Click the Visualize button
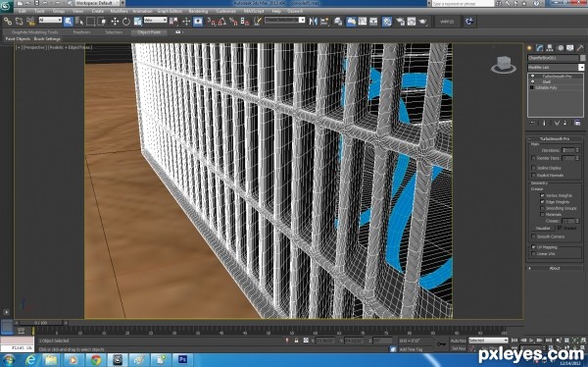Image resolution: width=588 pixels, height=367 pixels. 543,229
